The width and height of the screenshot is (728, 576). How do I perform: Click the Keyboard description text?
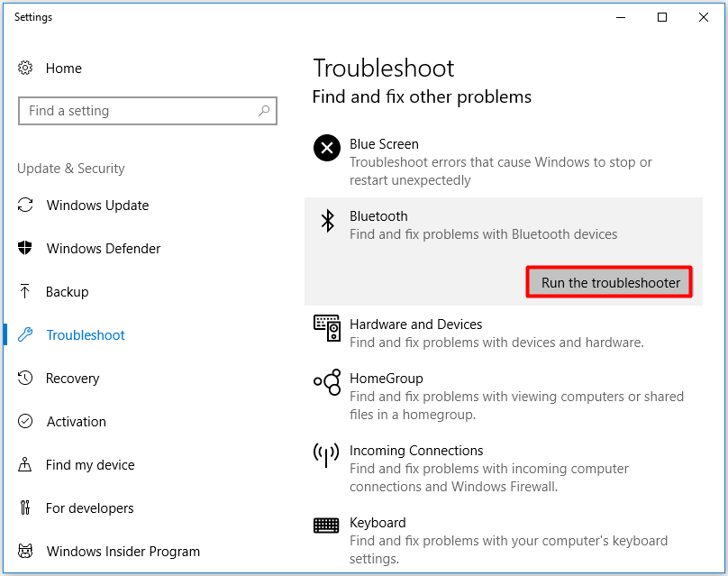[x=508, y=550]
